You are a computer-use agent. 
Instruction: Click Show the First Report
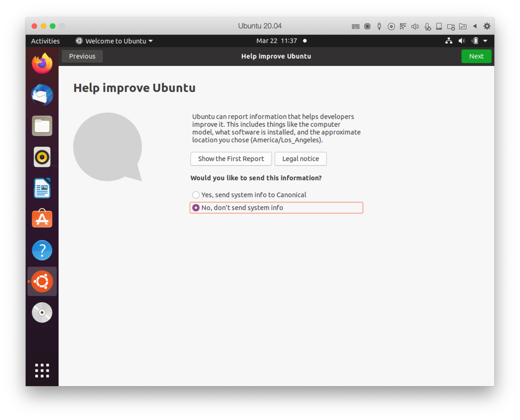click(x=231, y=159)
